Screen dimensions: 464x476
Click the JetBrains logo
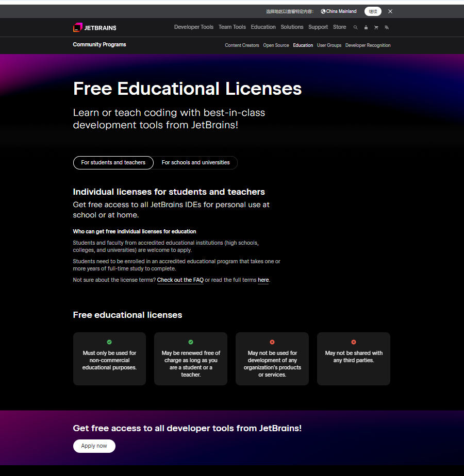(x=94, y=27)
